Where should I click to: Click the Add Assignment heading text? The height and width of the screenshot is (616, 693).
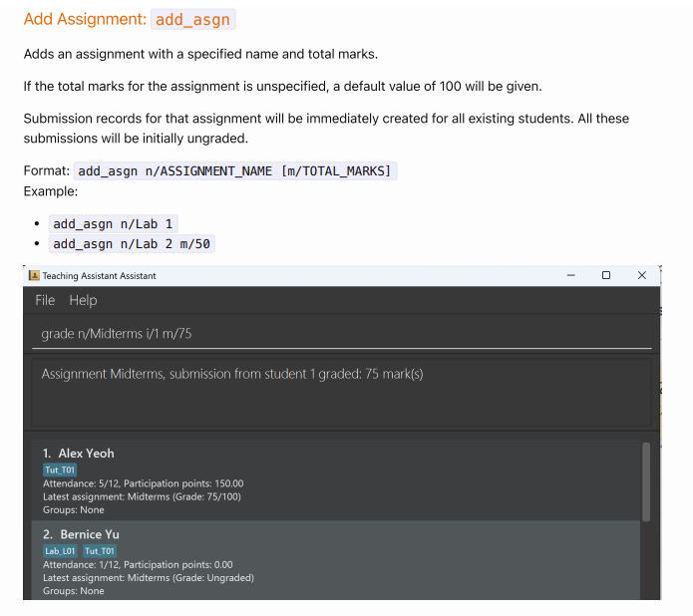[85, 20]
